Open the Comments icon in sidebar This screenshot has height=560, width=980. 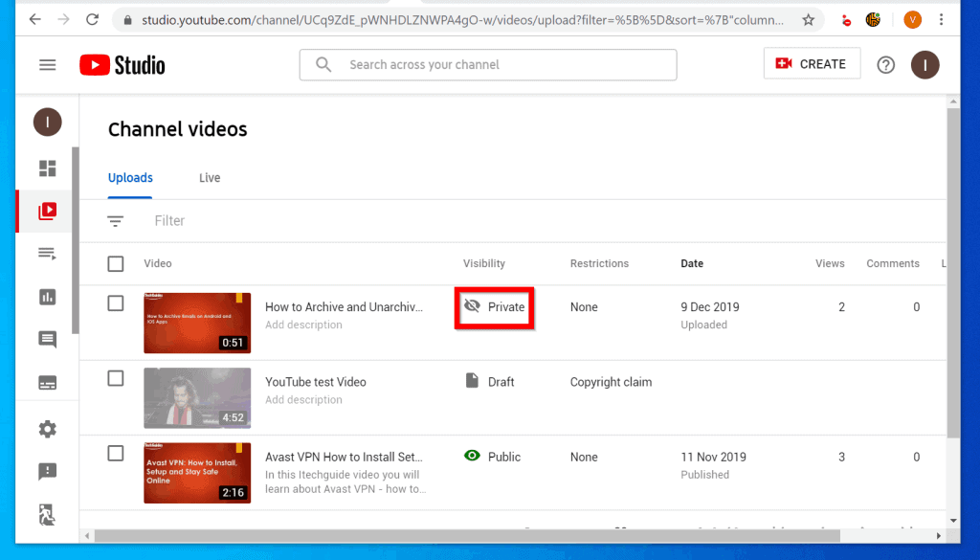(47, 339)
